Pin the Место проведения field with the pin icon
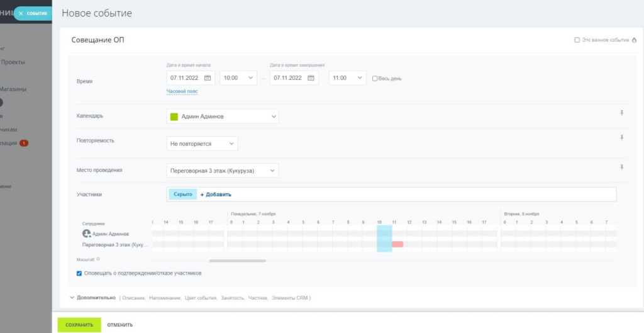This screenshot has height=333, width=644. click(x=622, y=167)
